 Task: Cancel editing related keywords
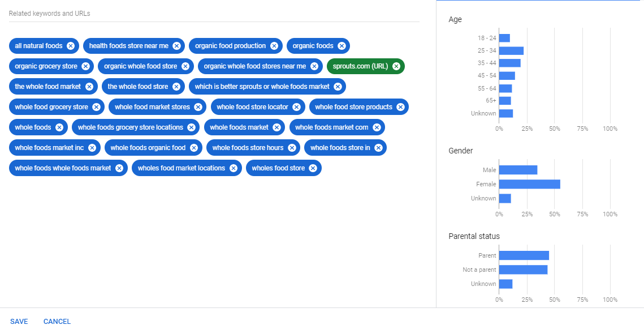coord(57,321)
